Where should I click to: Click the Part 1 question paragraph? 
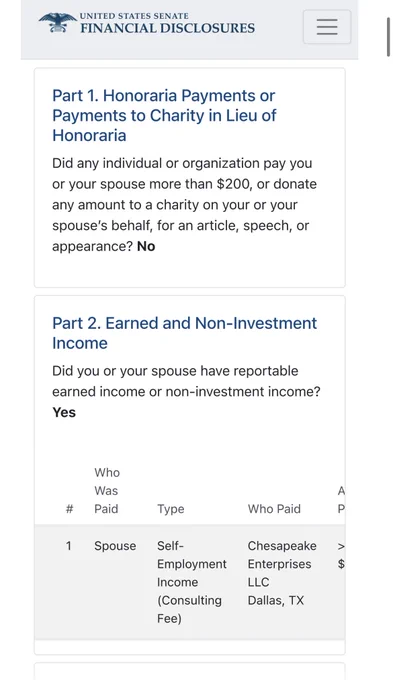tap(184, 205)
